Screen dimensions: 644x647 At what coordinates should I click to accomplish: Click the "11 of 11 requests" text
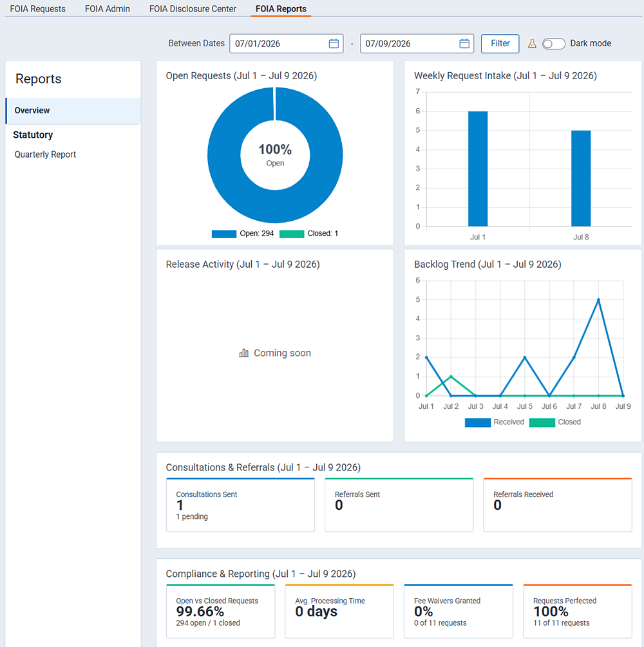pyautogui.click(x=561, y=623)
